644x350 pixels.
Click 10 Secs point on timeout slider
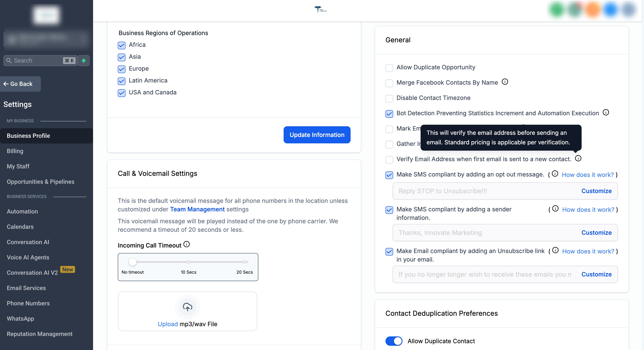[x=188, y=262]
